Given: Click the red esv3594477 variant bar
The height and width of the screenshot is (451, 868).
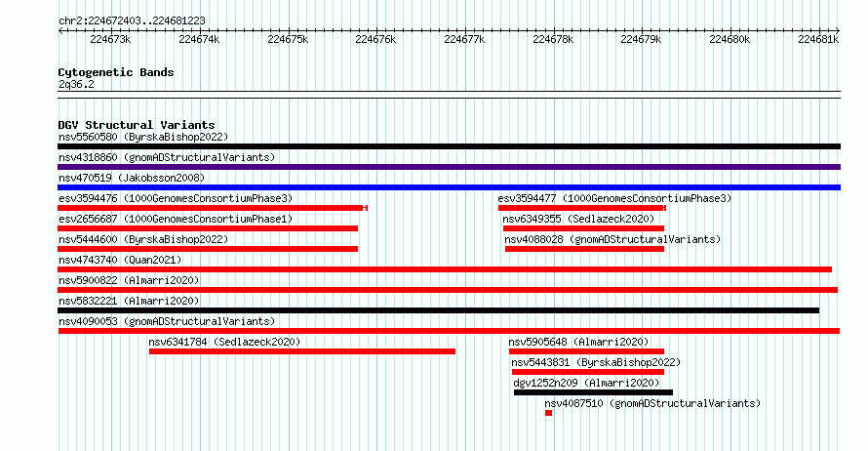Looking at the screenshot, I should [582, 208].
